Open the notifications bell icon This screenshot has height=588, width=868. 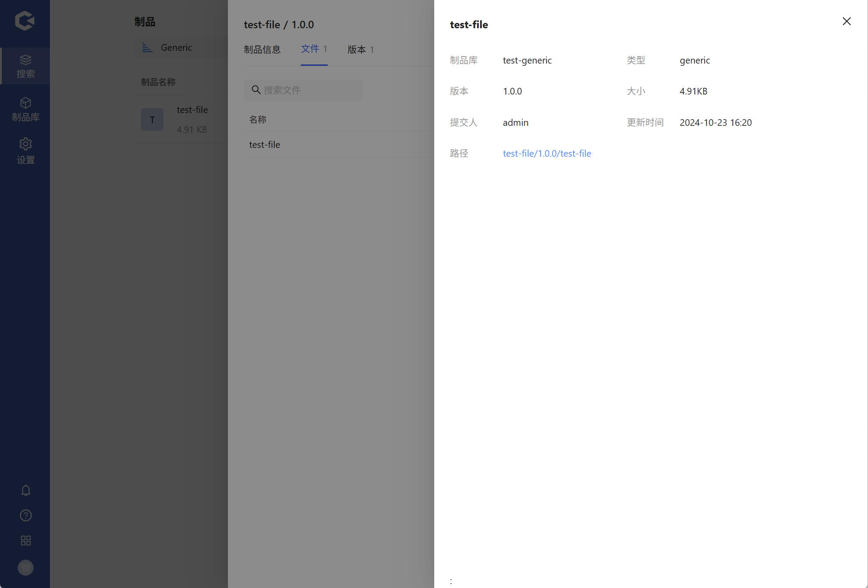[x=26, y=490]
